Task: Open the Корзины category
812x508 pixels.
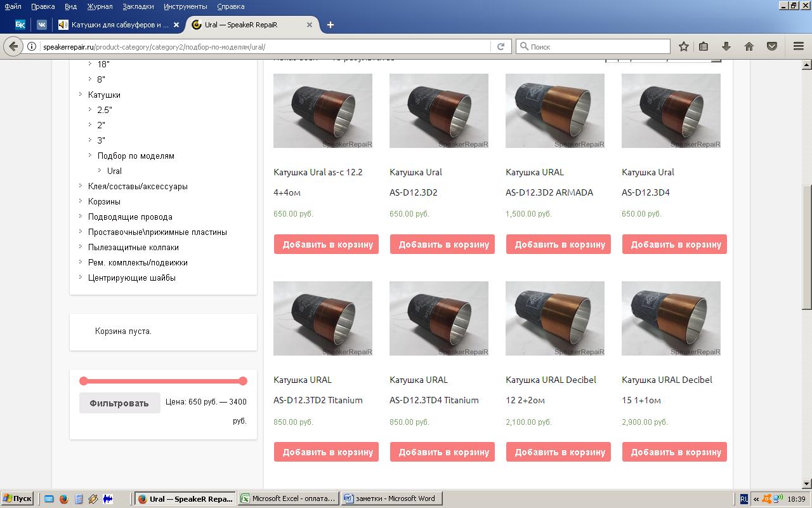Action: click(104, 201)
